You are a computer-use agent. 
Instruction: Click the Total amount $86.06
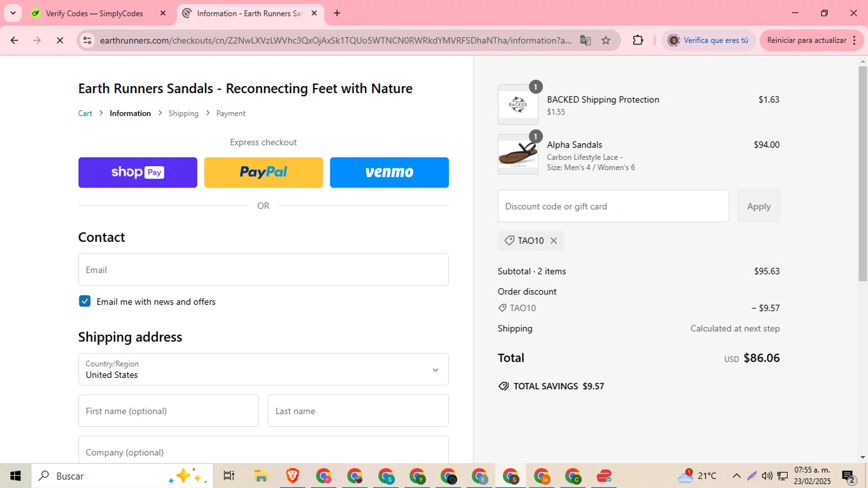point(762,358)
